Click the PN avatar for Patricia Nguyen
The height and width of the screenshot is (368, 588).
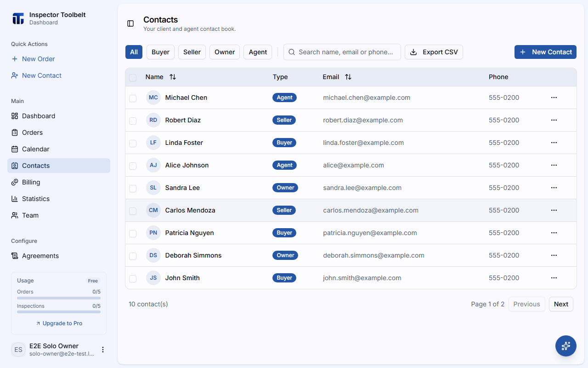pyautogui.click(x=153, y=233)
